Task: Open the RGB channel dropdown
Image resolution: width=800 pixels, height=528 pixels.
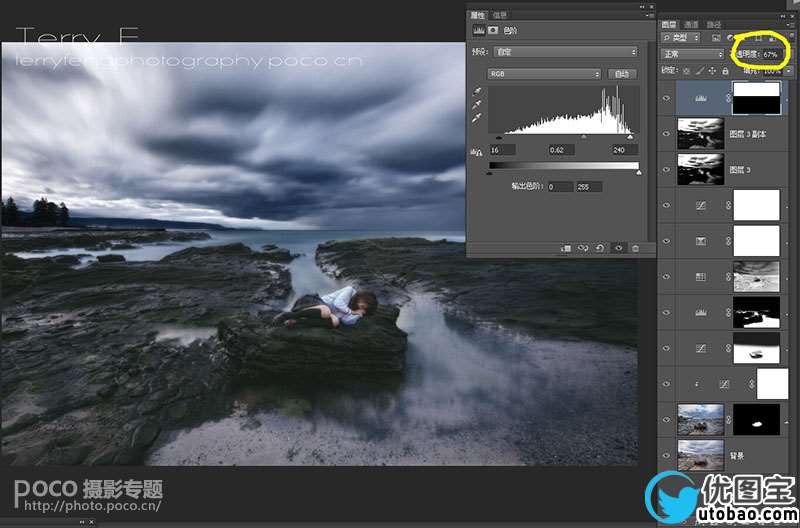Action: (544, 74)
